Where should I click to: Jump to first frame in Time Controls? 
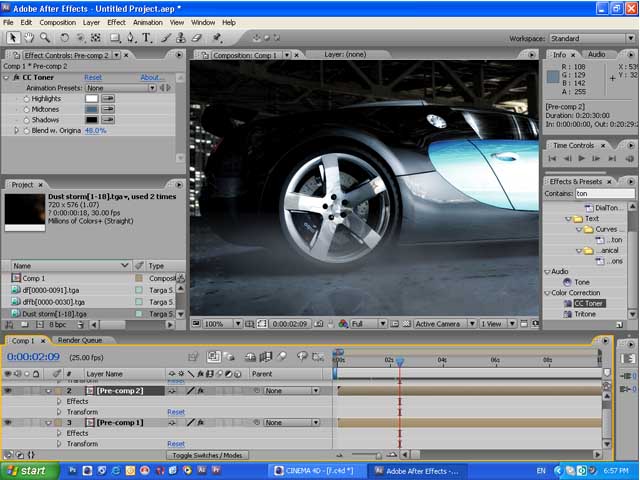[x=552, y=158]
